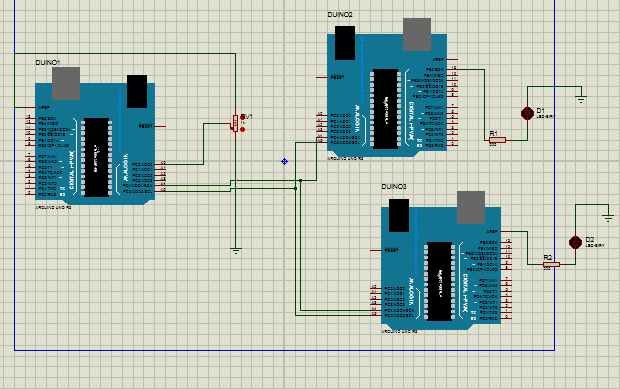
Task: Click upper red increment button on RV1
Action: [x=242, y=117]
